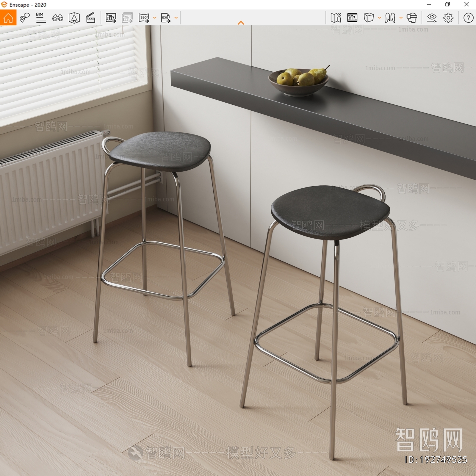Image resolution: width=476 pixels, height=476 pixels.
Task: Expand the projection mode dropdown
Action: point(379,18)
